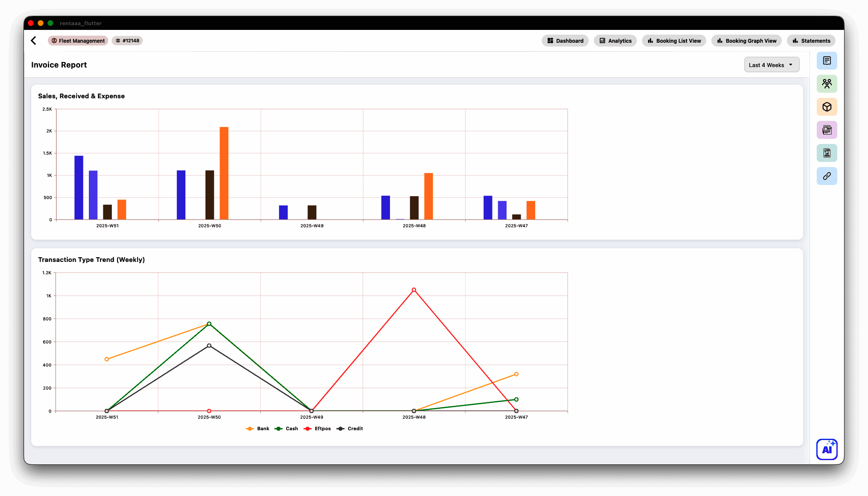The width and height of the screenshot is (868, 496).
Task: Open the purple statement document icon
Action: click(x=827, y=130)
